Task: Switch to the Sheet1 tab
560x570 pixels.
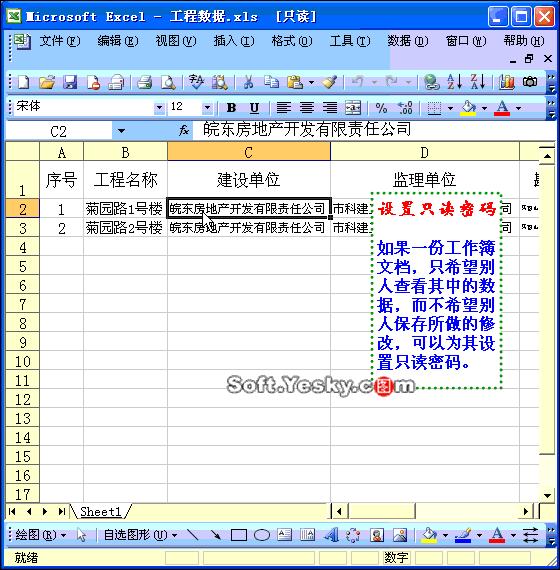Action: 100,511
